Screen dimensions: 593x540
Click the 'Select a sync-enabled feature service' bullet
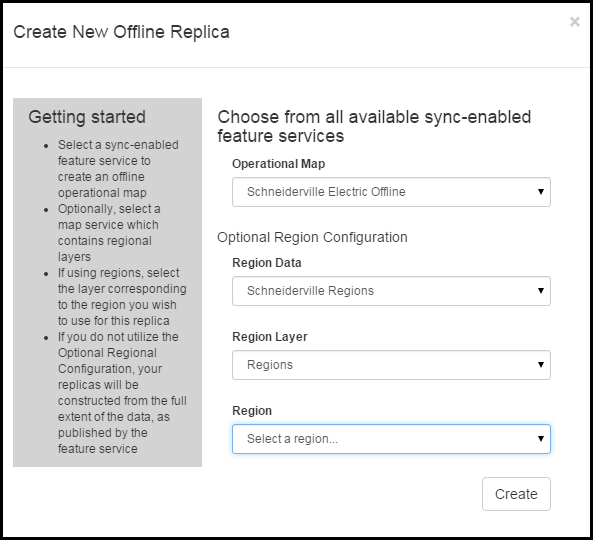point(118,169)
